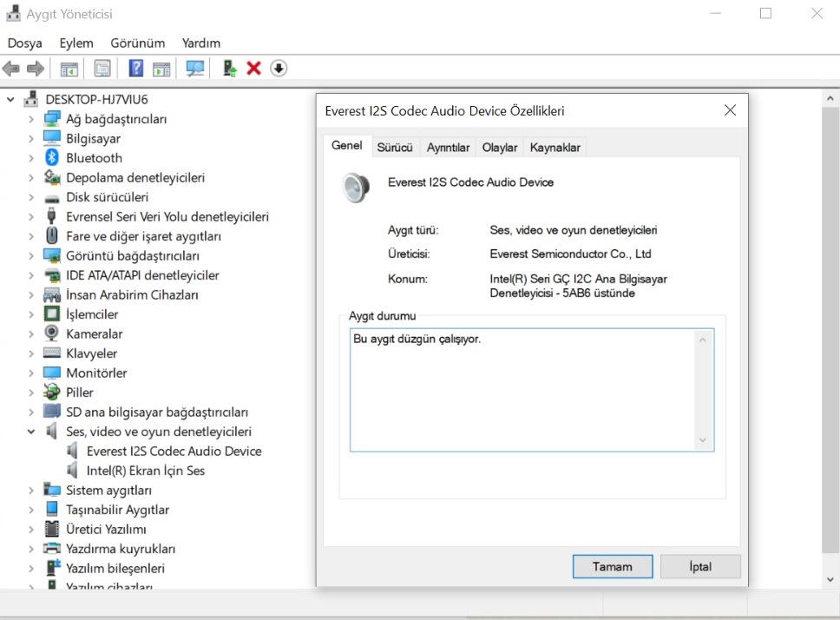
Task: Select the Genel tab
Action: coord(346,145)
